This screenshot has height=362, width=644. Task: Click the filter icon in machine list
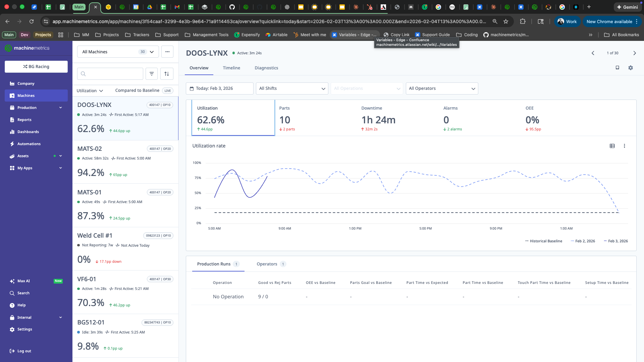point(152,74)
